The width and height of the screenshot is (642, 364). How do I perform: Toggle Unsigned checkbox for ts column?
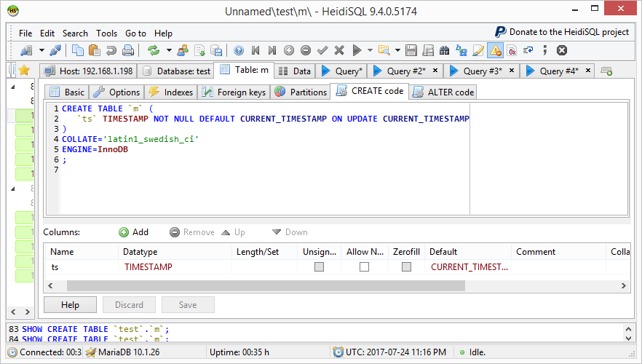[x=319, y=267]
